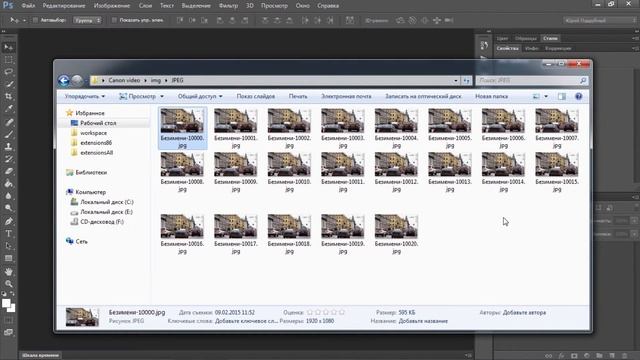This screenshot has height=360, width=640.
Task: Switch to the Образцы panel tab
Action: [x=526, y=38]
